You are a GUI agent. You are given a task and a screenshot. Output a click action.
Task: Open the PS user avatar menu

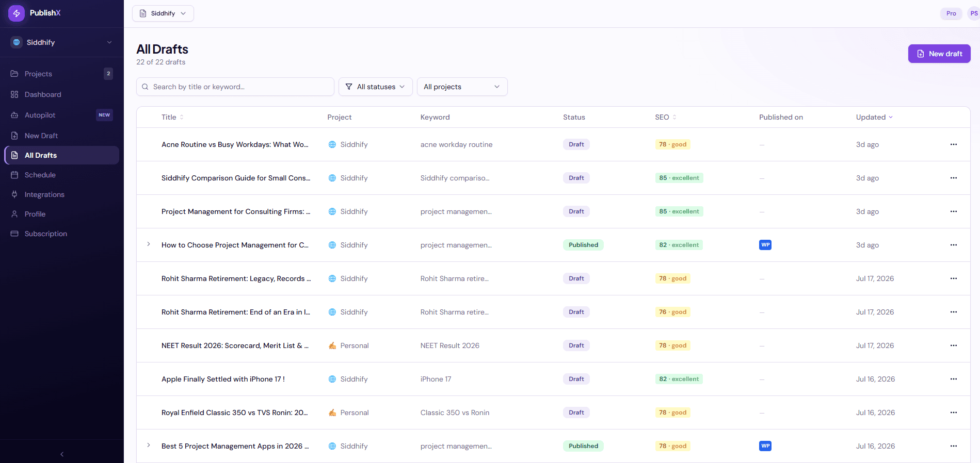[x=973, y=13]
